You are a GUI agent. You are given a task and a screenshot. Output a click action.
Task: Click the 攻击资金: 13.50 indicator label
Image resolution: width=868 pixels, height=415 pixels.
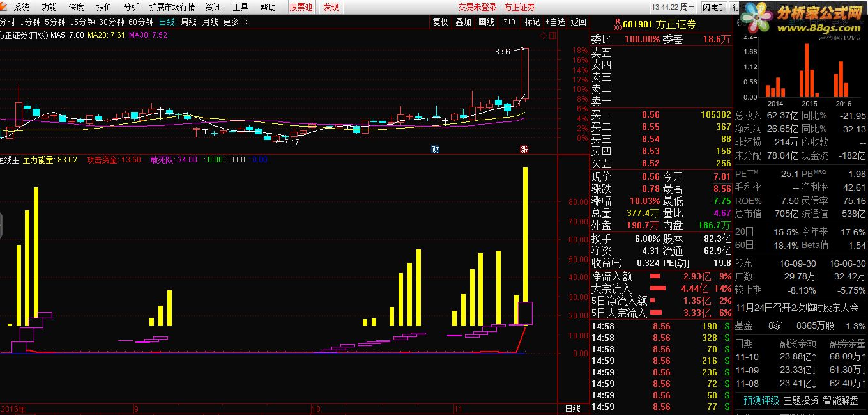point(114,159)
